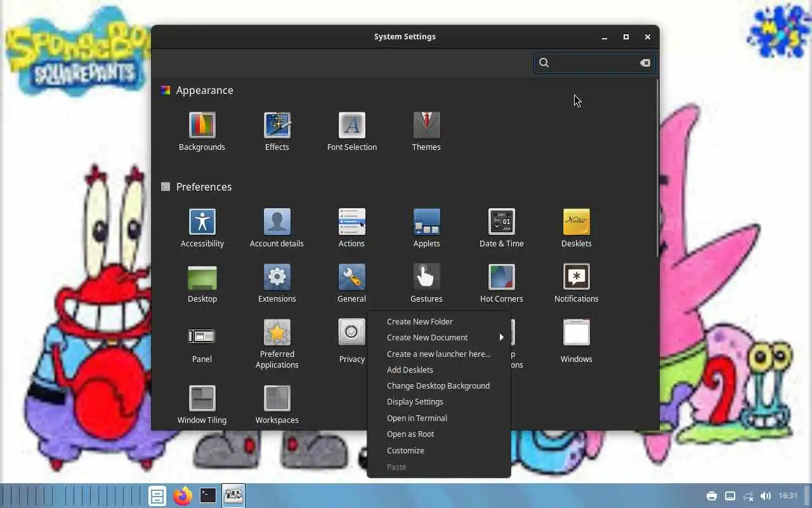
Task: Click the Appearance section heading
Action: pos(204,90)
